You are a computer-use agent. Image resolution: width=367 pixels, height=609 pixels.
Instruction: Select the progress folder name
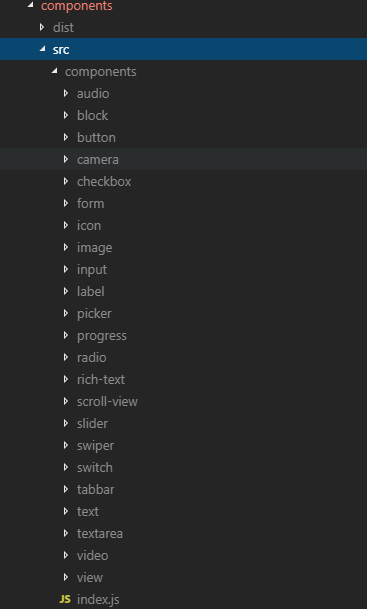point(102,336)
